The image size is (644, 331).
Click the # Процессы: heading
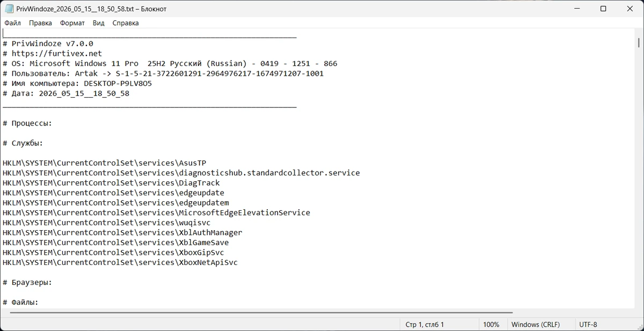click(27, 123)
